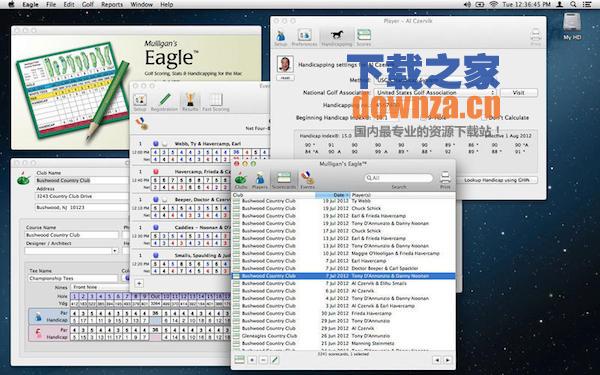The height and width of the screenshot is (375, 600).
Task: Click the reset button under player photo
Action: (x=285, y=78)
